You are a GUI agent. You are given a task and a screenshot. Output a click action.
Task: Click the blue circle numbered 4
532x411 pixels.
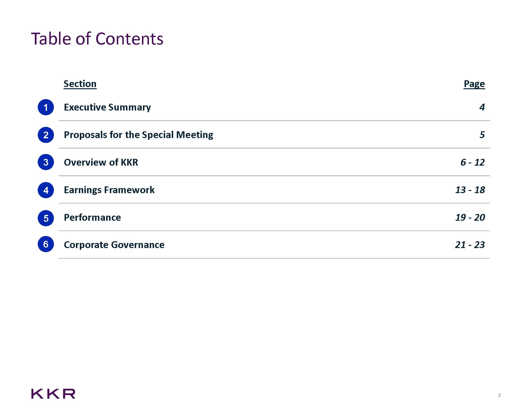coord(46,190)
